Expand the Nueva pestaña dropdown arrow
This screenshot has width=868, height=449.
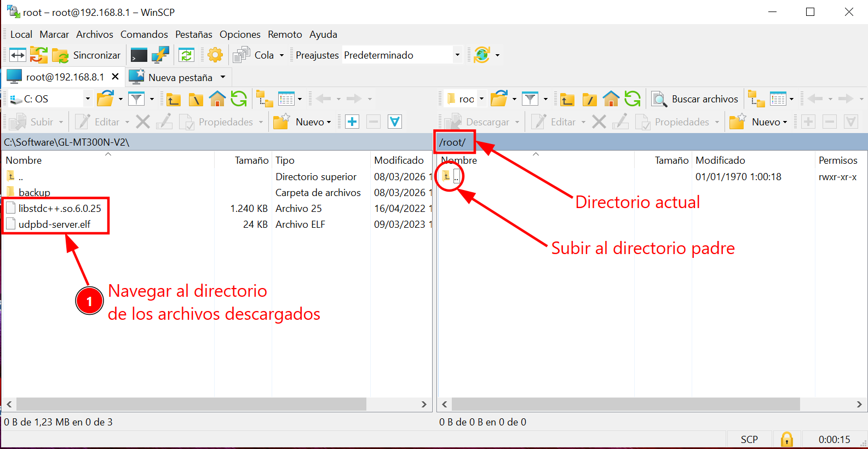(223, 77)
